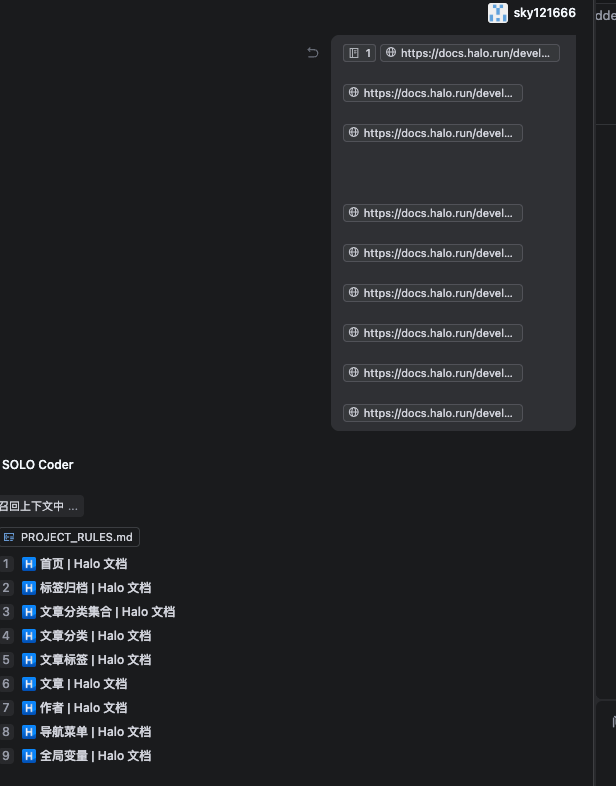Open the 文章分类集合 | Halo 文档 reference
Viewport: 616px width, 786px height.
click(107, 612)
